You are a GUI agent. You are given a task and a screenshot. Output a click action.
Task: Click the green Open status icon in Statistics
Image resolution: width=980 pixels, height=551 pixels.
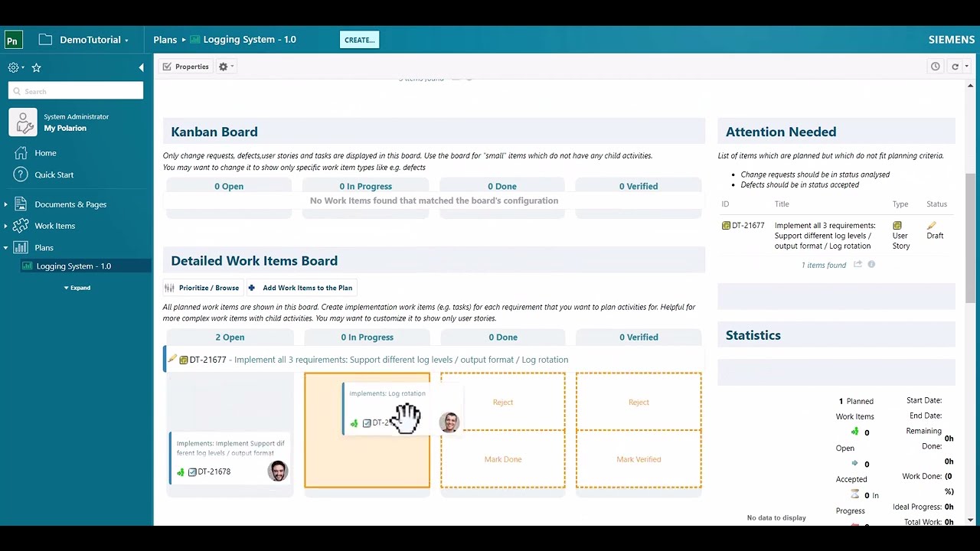[x=855, y=432]
